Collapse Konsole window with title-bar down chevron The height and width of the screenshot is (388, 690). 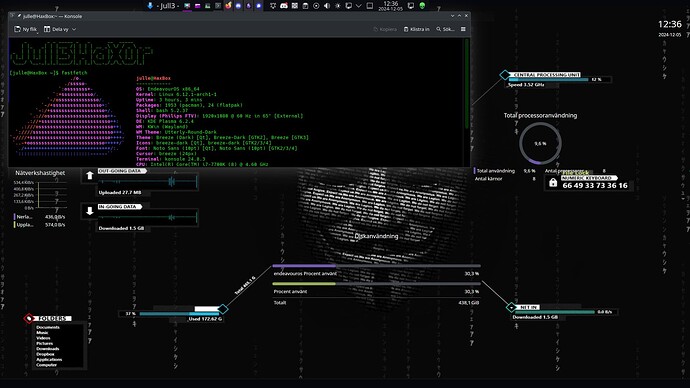[x=452, y=16]
